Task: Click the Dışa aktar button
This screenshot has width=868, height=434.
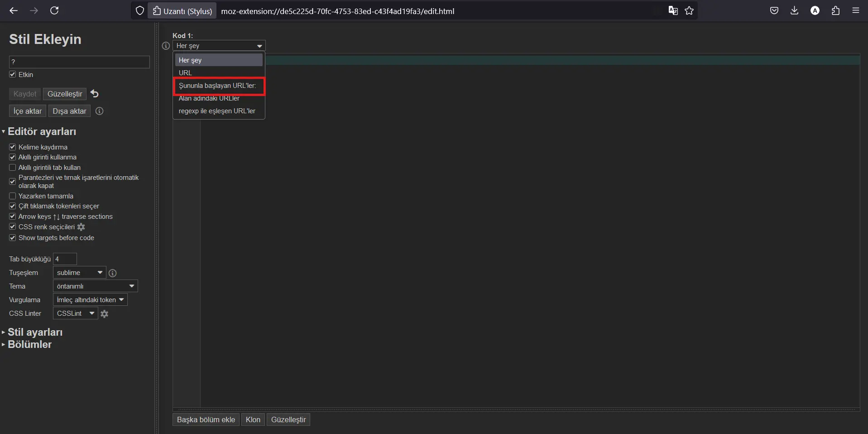Action: tap(69, 111)
